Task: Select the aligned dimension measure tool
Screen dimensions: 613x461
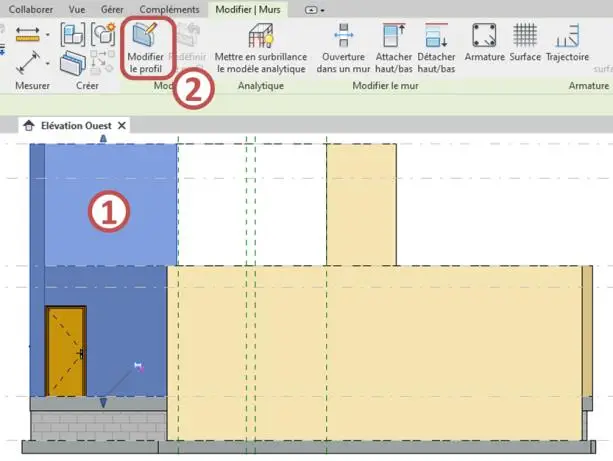Action: (27, 34)
